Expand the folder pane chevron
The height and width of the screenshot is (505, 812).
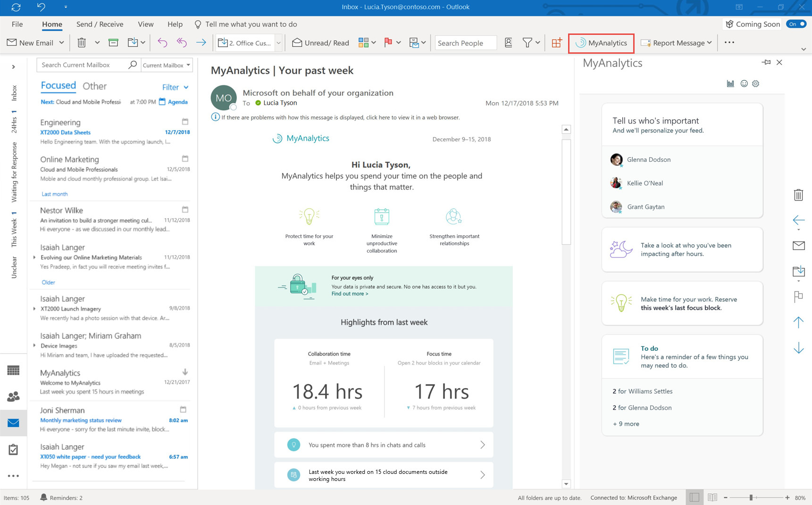pos(13,66)
